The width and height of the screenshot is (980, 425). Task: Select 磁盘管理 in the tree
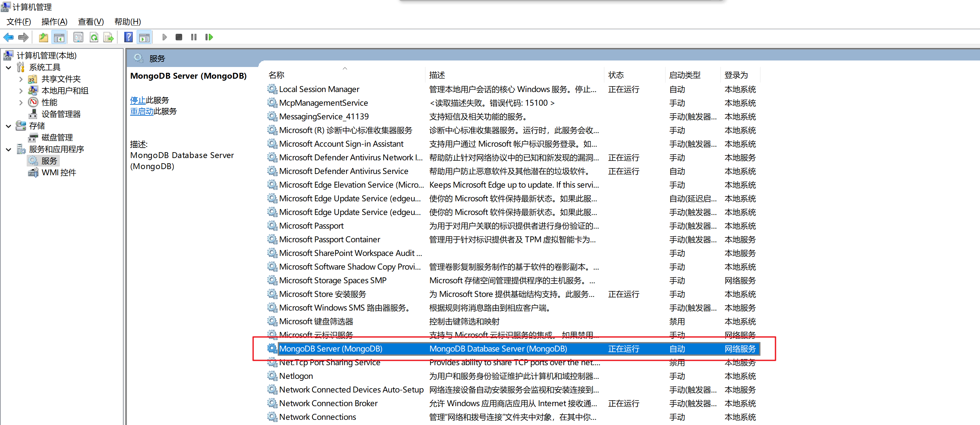coord(57,138)
